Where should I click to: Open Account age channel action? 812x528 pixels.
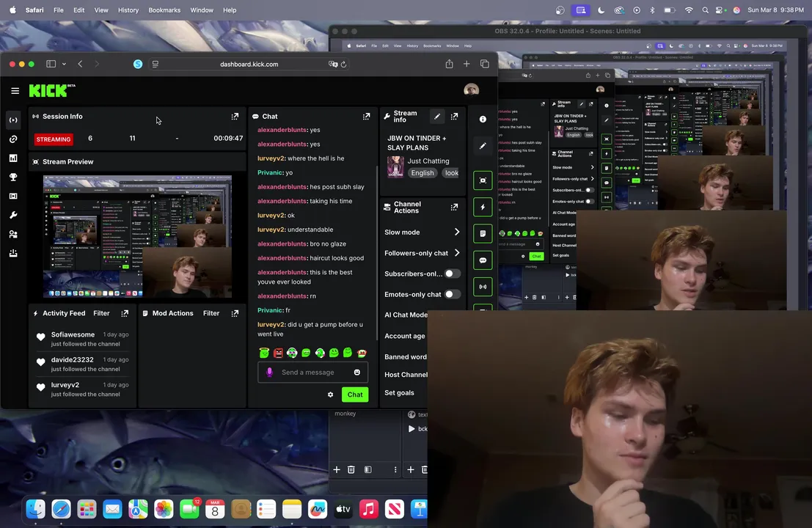[x=404, y=336]
